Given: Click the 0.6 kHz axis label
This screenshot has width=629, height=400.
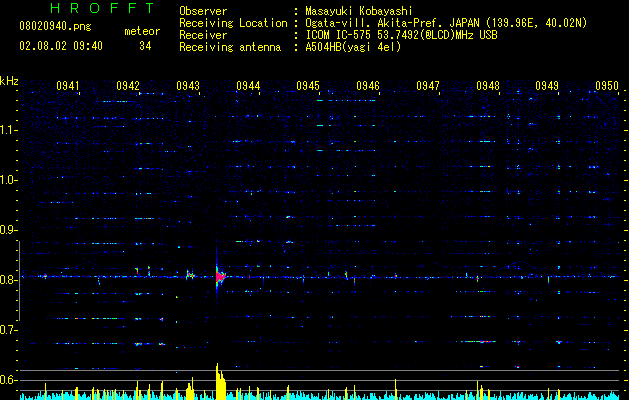Looking at the screenshot, I should (x=8, y=380).
